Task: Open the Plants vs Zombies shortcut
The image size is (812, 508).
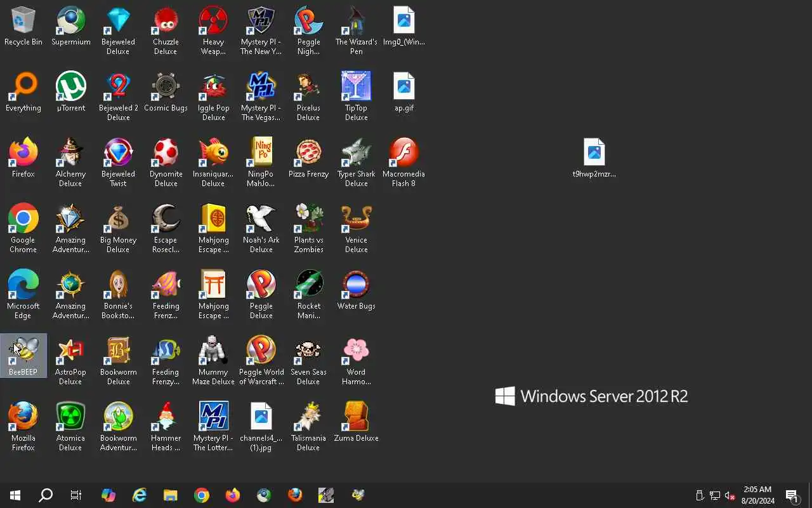Action: click(x=308, y=229)
